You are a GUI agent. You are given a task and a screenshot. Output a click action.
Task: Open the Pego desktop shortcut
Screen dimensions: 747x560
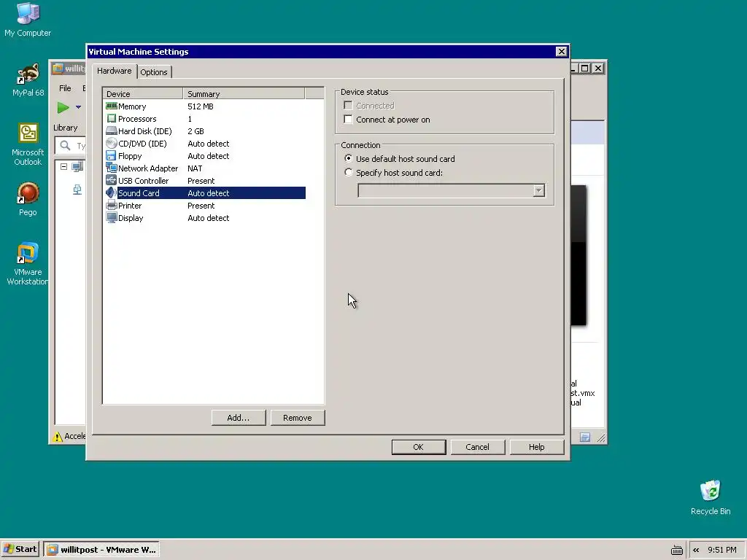tap(28, 194)
